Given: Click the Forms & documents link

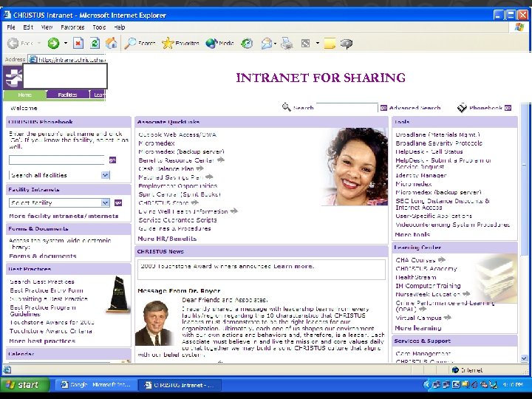Looking at the screenshot, I should pos(43,256).
